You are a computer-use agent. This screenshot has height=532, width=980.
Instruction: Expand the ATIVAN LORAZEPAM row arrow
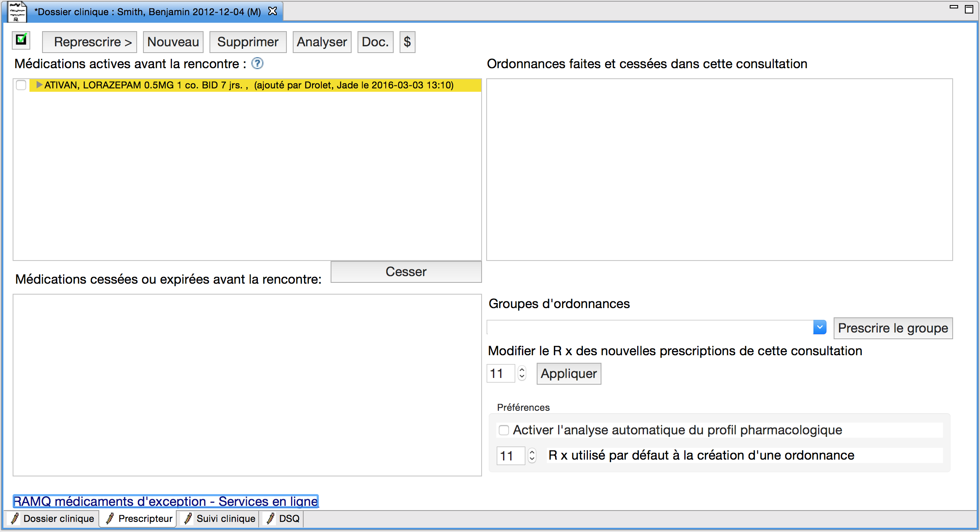click(x=39, y=85)
